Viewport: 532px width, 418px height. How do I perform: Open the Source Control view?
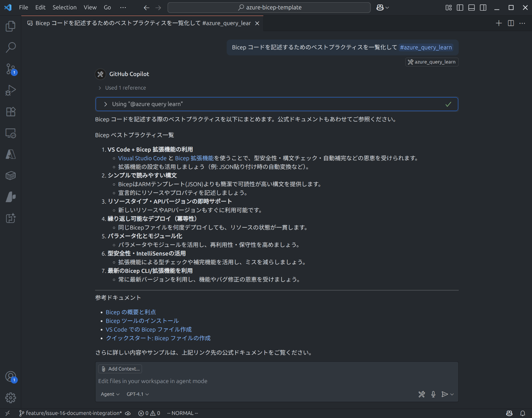pyautogui.click(x=11, y=69)
